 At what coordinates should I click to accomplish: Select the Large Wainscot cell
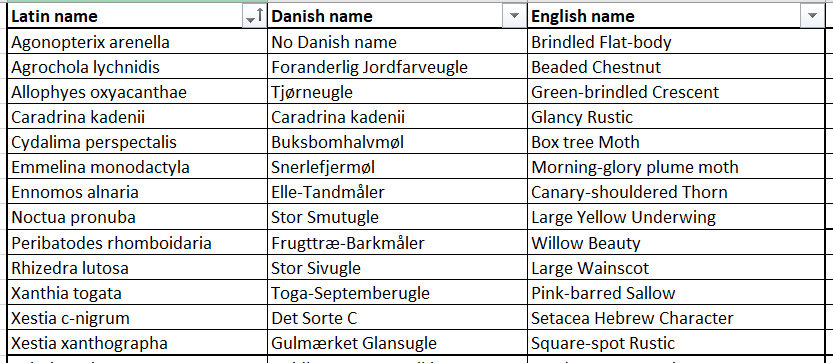676,268
